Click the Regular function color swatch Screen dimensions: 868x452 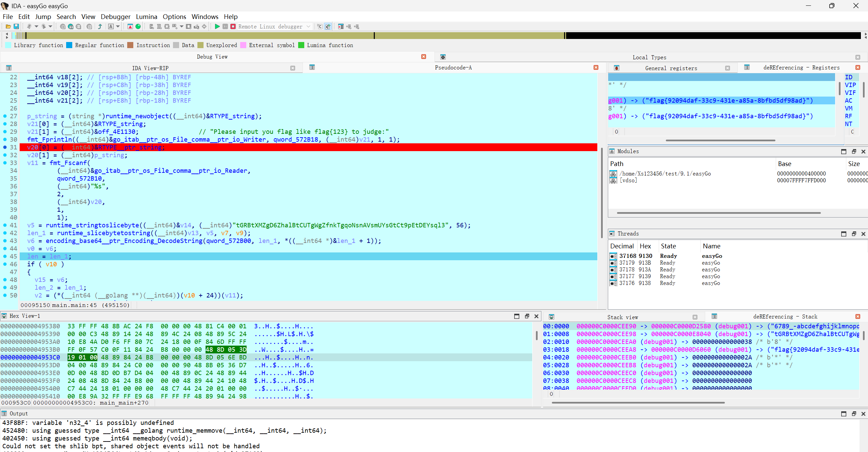click(x=69, y=45)
